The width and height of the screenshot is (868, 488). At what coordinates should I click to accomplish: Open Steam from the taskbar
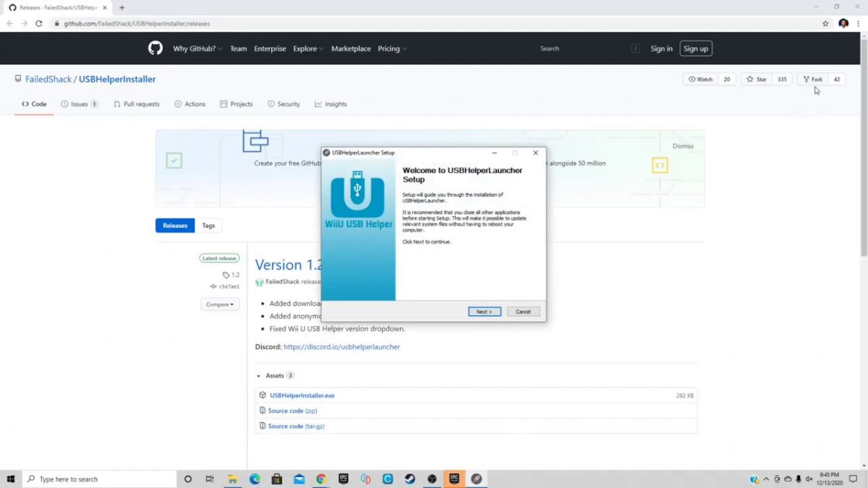tap(409, 479)
